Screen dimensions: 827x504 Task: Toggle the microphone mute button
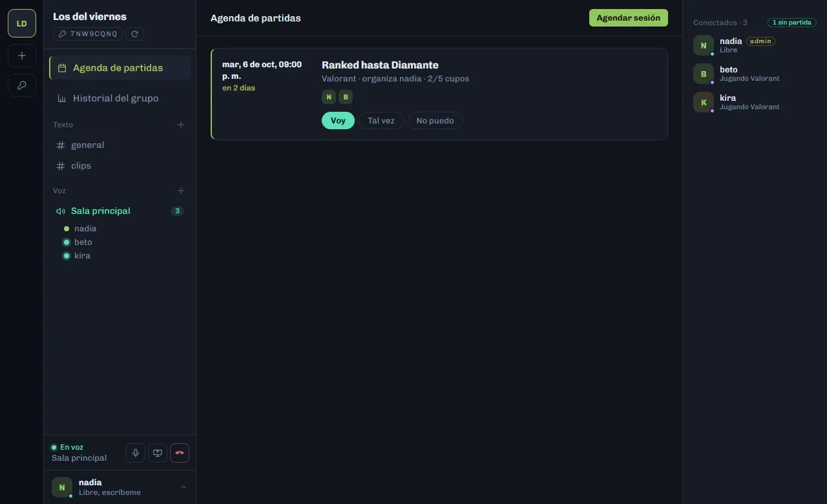click(x=136, y=453)
